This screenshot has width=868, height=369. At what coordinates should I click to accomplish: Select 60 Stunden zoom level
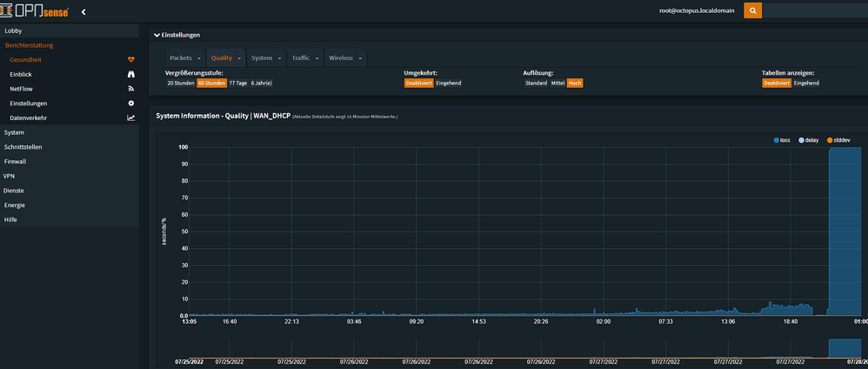coord(212,83)
